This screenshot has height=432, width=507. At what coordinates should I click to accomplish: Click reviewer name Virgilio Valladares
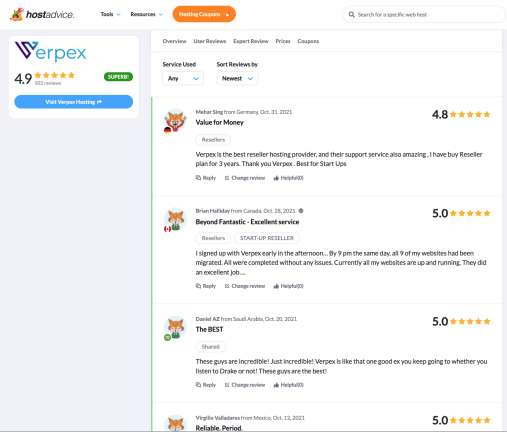tap(218, 418)
